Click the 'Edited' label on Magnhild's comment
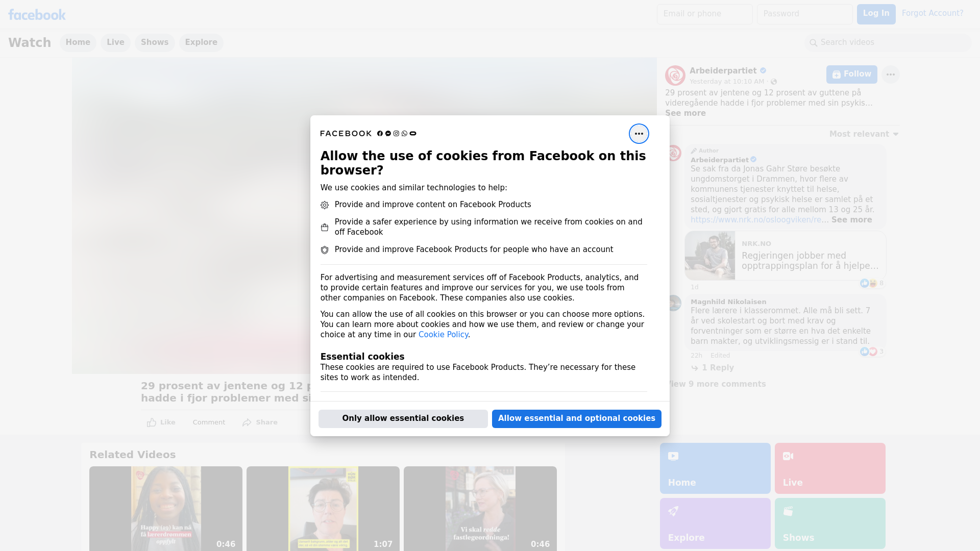 pyautogui.click(x=720, y=356)
